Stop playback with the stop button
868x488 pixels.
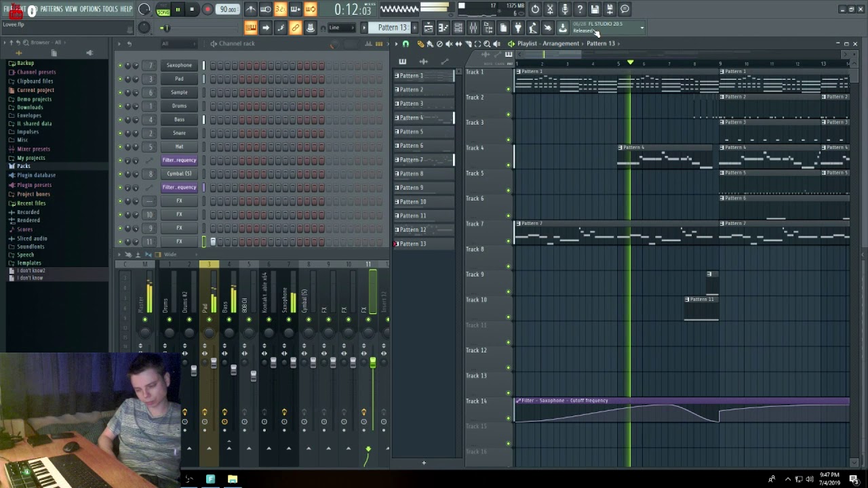tap(192, 9)
